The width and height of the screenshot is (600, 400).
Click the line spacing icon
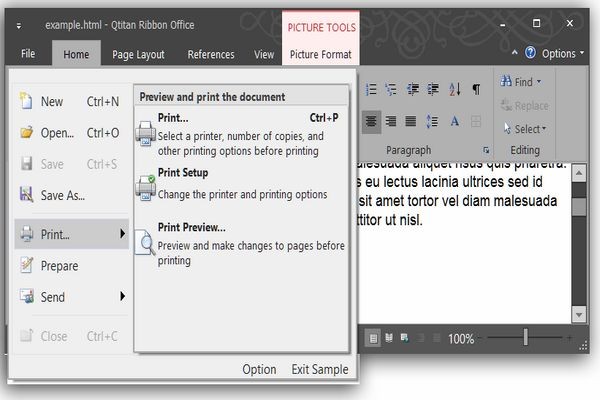pyautogui.click(x=432, y=121)
